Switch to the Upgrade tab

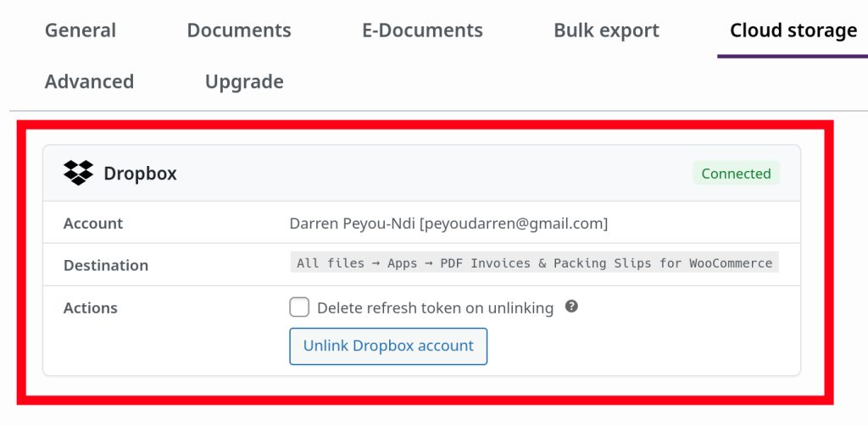(x=244, y=81)
